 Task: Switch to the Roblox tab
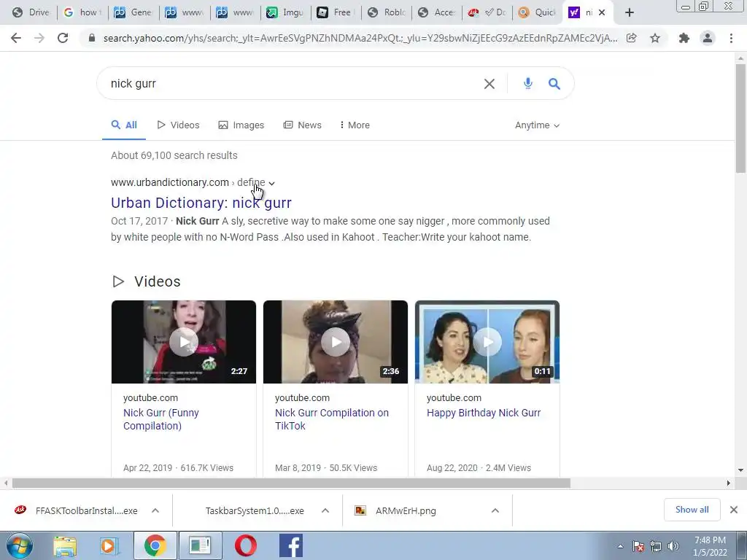pos(387,12)
